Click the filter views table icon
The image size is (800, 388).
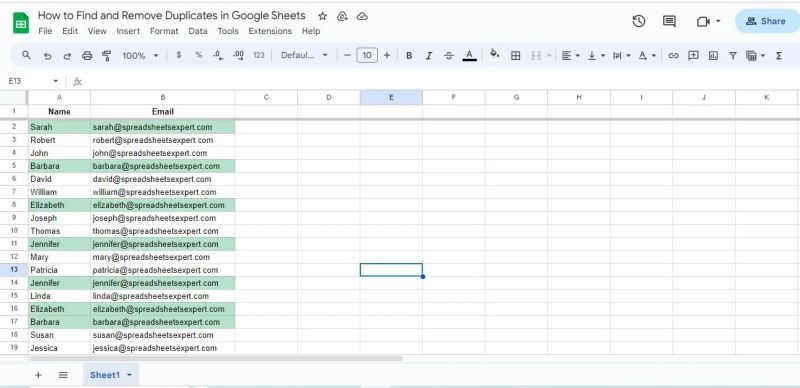[x=751, y=56]
